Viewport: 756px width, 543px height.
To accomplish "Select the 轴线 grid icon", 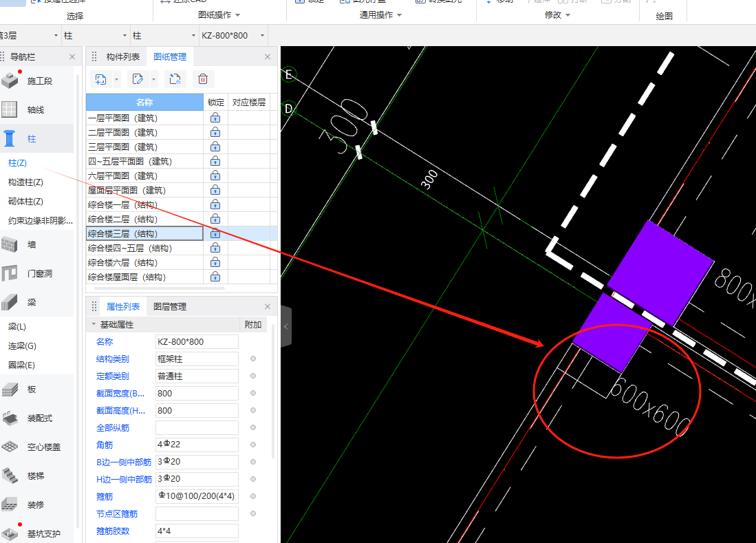I will point(10,109).
